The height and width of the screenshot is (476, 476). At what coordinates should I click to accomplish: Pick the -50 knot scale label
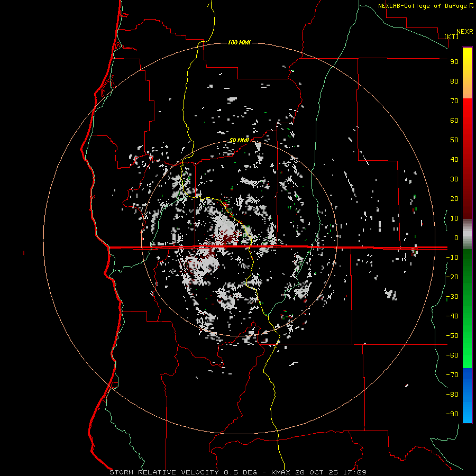[x=452, y=336]
